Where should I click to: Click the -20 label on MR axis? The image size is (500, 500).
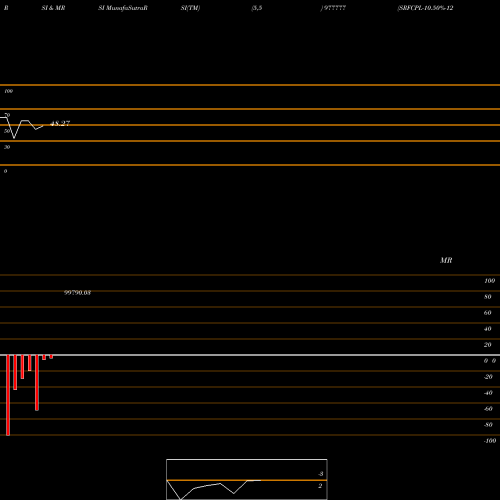click(x=488, y=377)
